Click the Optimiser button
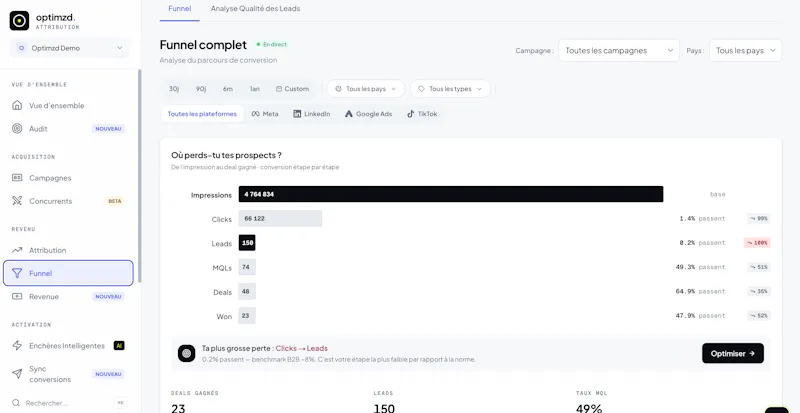 (x=733, y=353)
